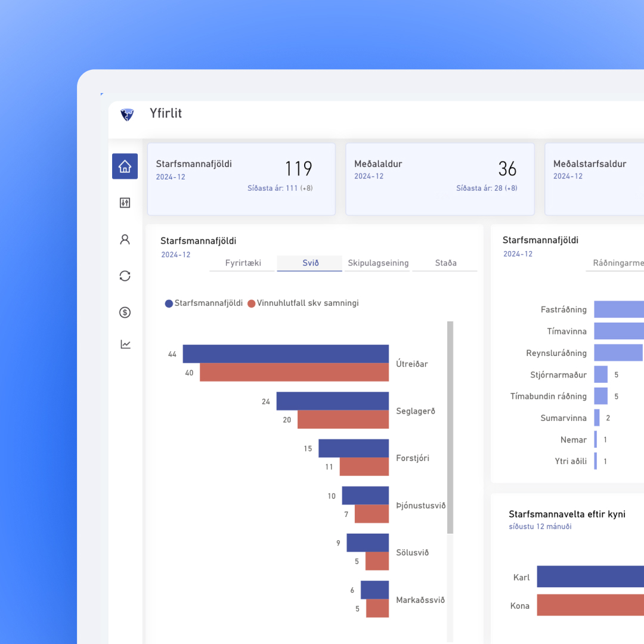Click the Forstjóri category label
Viewport: 644px width, 644px height.
click(x=413, y=459)
